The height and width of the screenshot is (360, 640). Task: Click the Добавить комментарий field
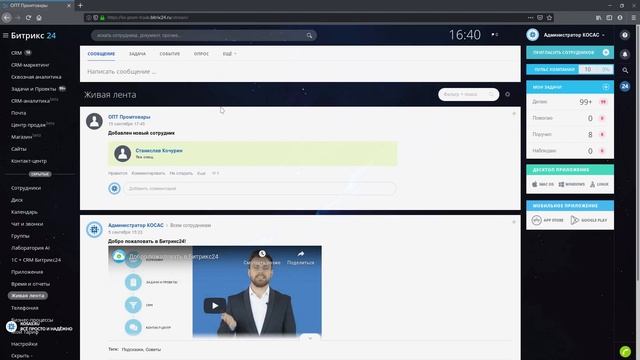(x=260, y=189)
